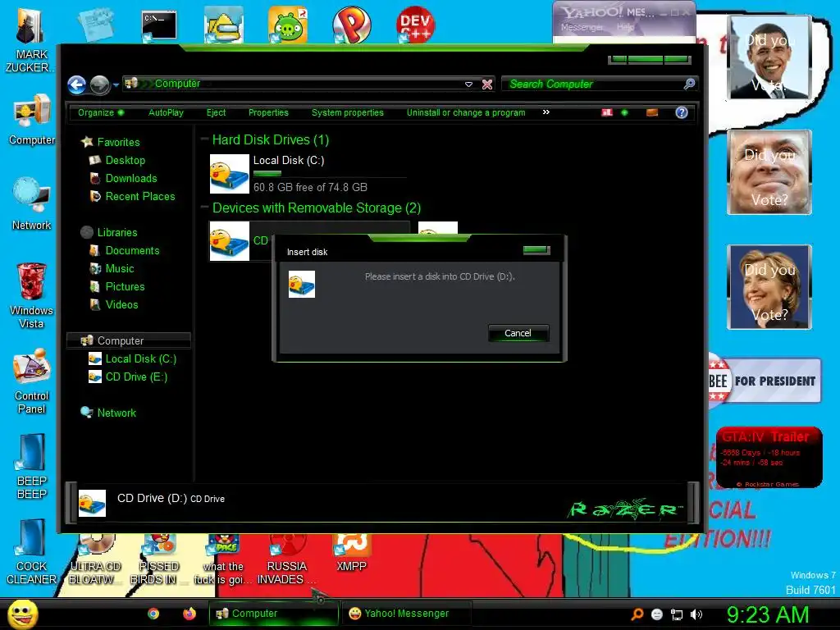Image resolution: width=840 pixels, height=630 pixels.
Task: Open Properties from the toolbar
Action: (268, 112)
